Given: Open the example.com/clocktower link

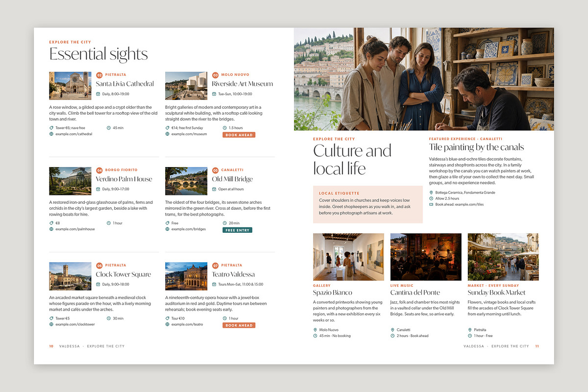Looking at the screenshot, I should (75, 324).
